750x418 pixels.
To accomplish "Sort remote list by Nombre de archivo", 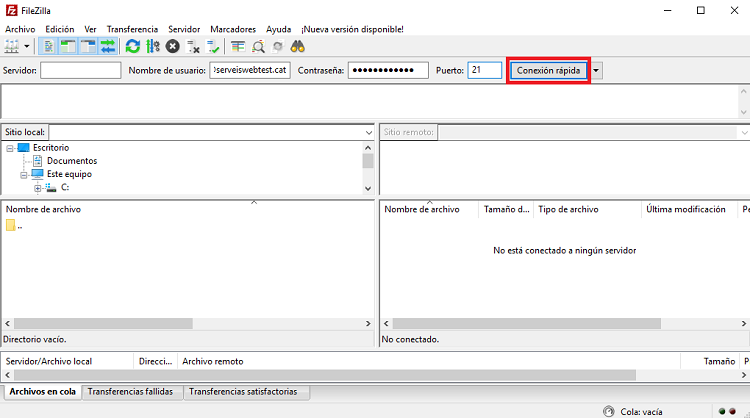I will [x=422, y=209].
